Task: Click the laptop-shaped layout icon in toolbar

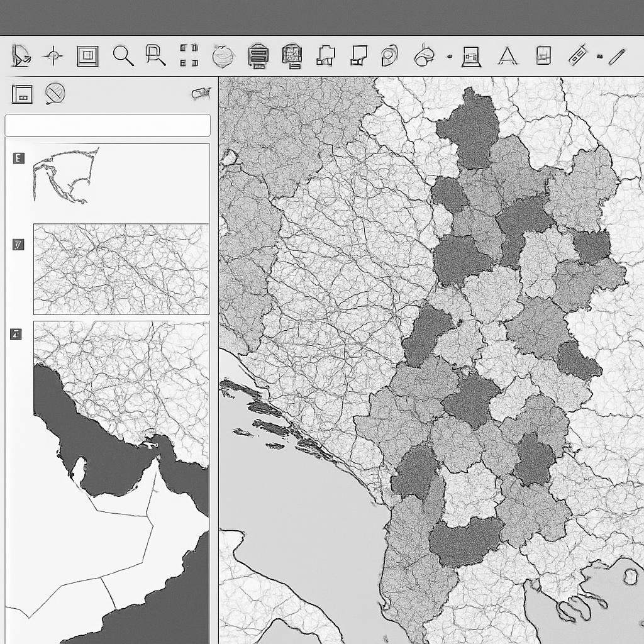Action: (x=471, y=57)
